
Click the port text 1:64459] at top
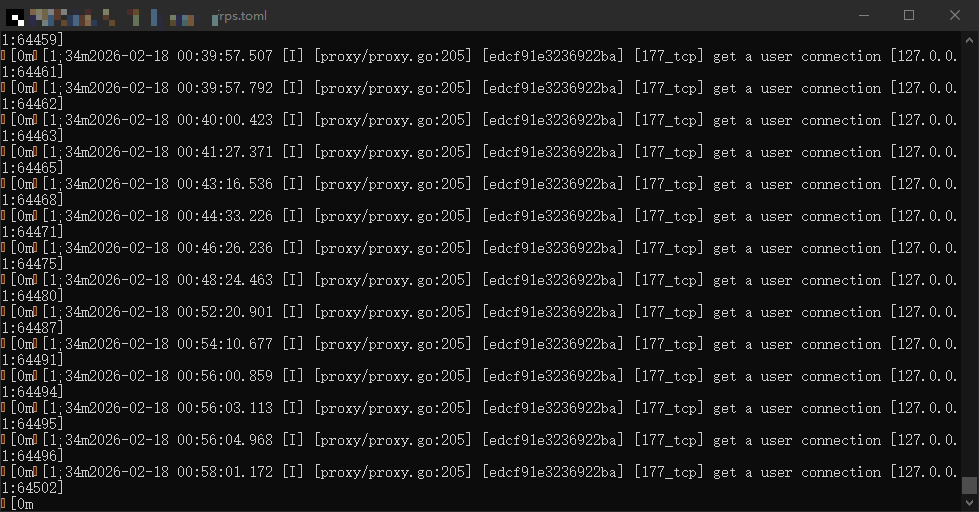click(32, 40)
